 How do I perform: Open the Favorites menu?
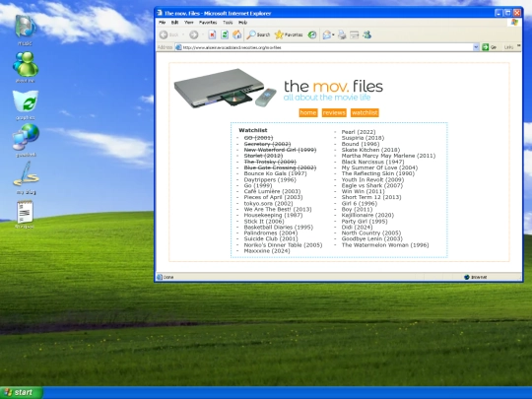(208, 23)
